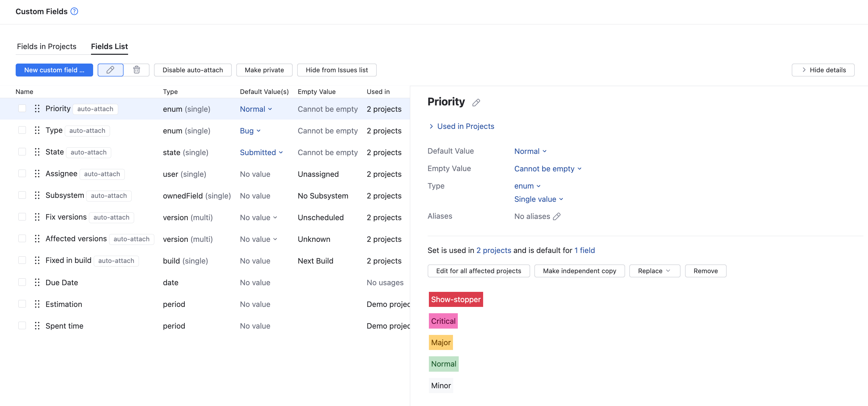Check the checkbox for the Assignee row
The width and height of the screenshot is (868, 406).
22,173
